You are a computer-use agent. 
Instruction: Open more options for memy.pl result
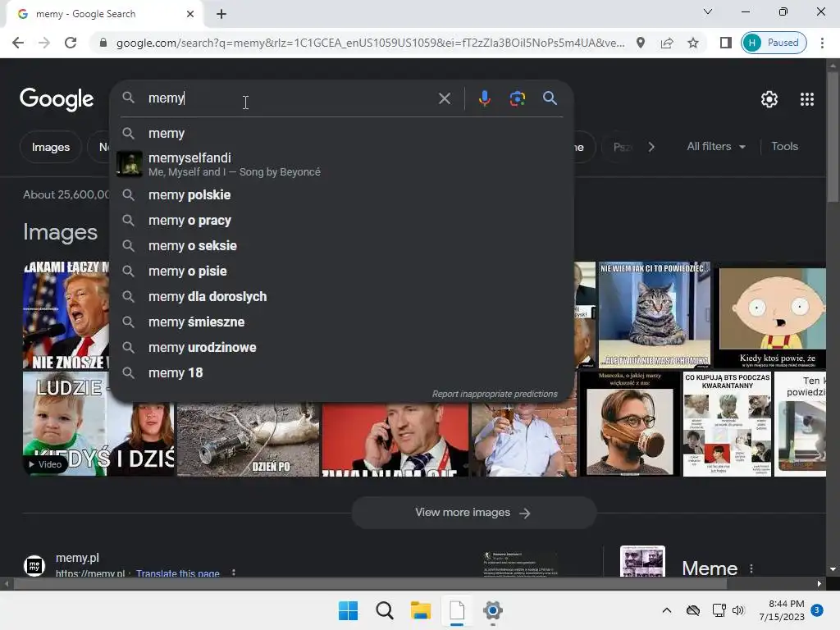pyautogui.click(x=234, y=573)
